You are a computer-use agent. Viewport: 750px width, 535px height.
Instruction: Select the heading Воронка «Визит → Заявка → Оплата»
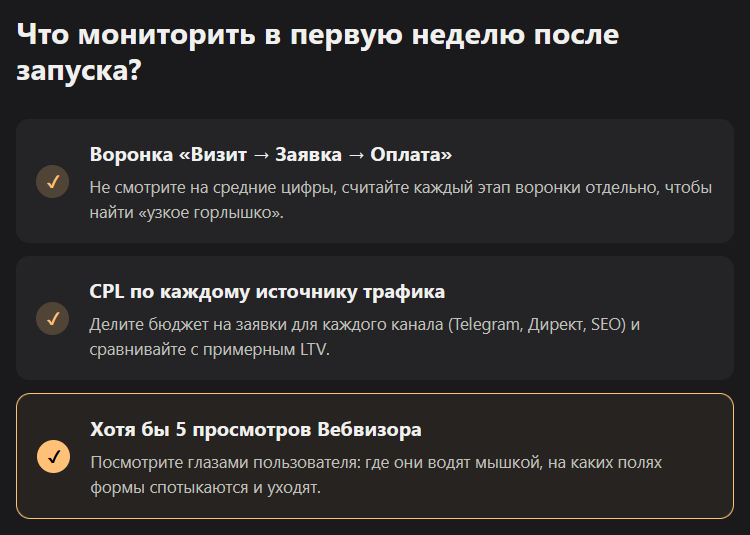tap(271, 154)
